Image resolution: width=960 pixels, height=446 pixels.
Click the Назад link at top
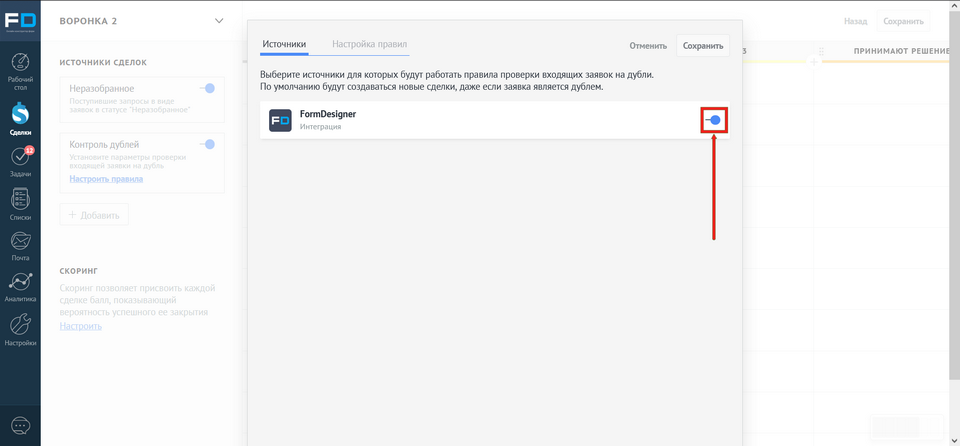point(855,21)
